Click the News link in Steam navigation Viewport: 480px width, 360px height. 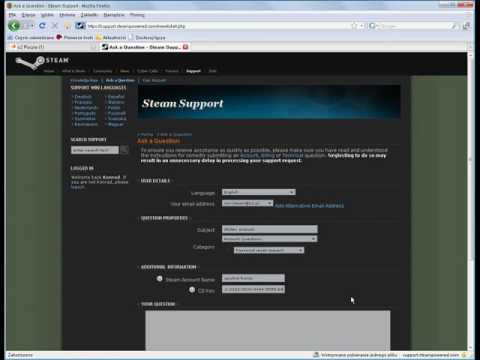point(125,71)
